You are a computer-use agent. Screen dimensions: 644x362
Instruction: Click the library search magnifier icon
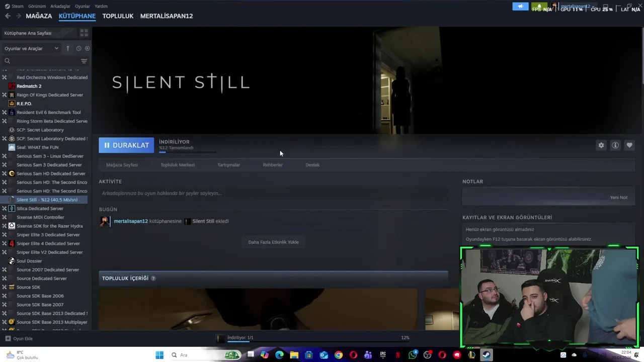[x=7, y=61]
